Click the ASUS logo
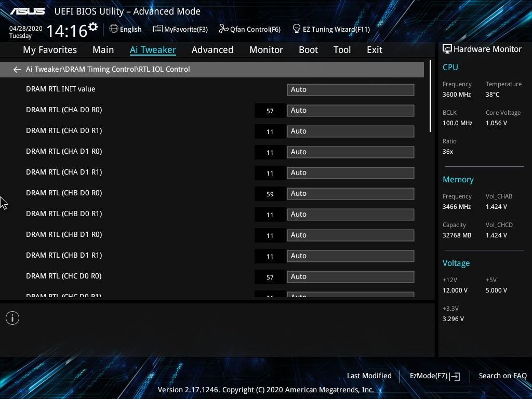Screen dimensions: 532x399 click(x=27, y=11)
